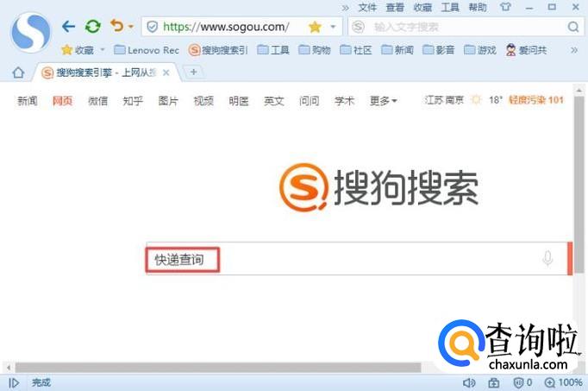Click the security shield icon in address bar

point(152,27)
